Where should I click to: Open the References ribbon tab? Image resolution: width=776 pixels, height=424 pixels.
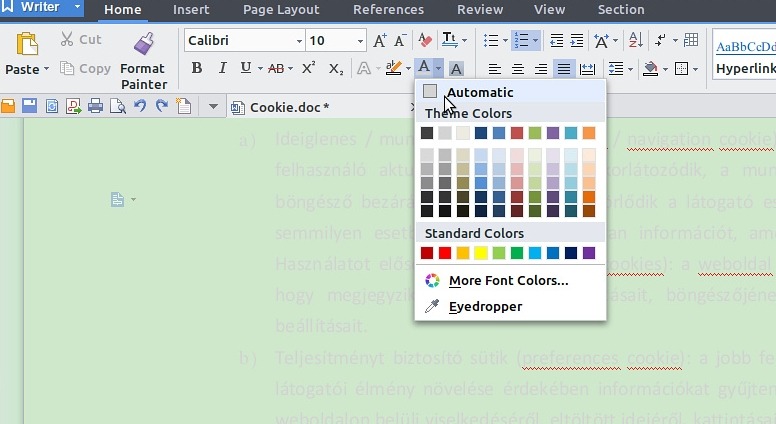(x=388, y=10)
